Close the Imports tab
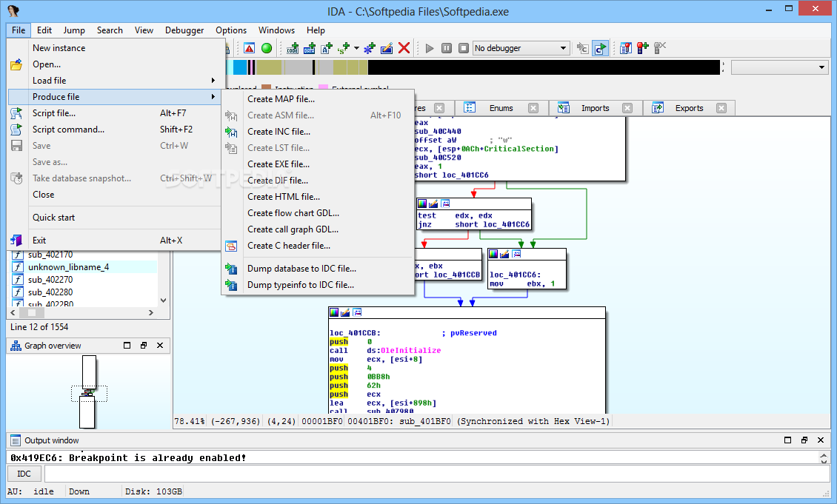This screenshot has height=504, width=837. (627, 108)
